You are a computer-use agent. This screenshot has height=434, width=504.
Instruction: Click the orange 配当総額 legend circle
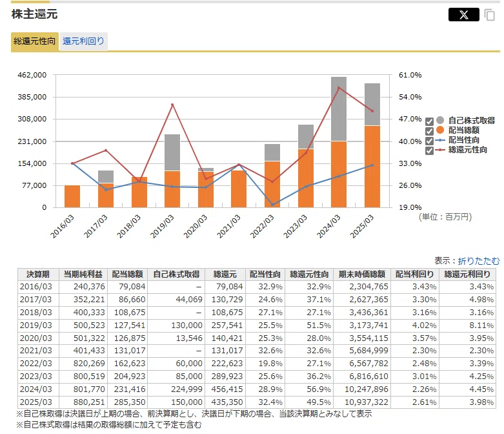(x=440, y=130)
